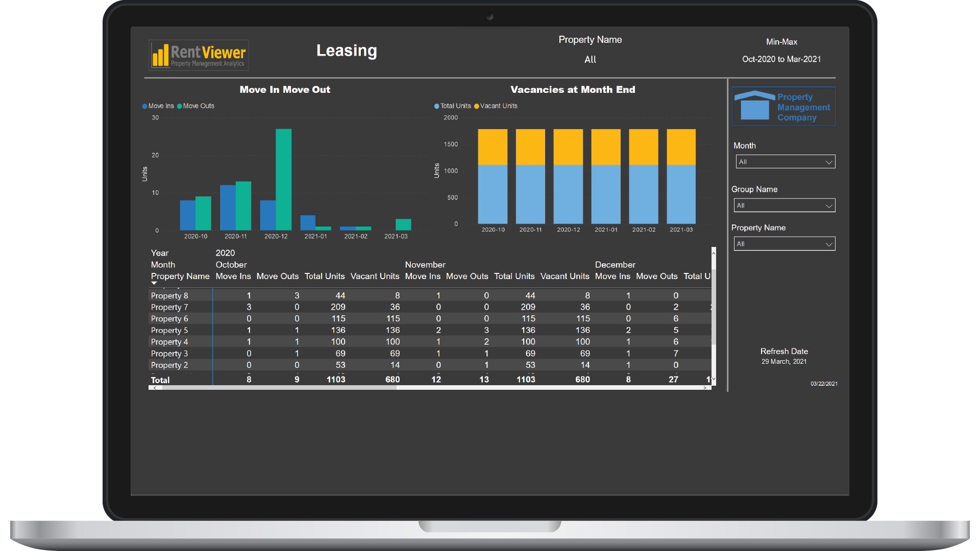Click the RentViewer logo icon
This screenshot has width=980, height=551.
(x=161, y=55)
